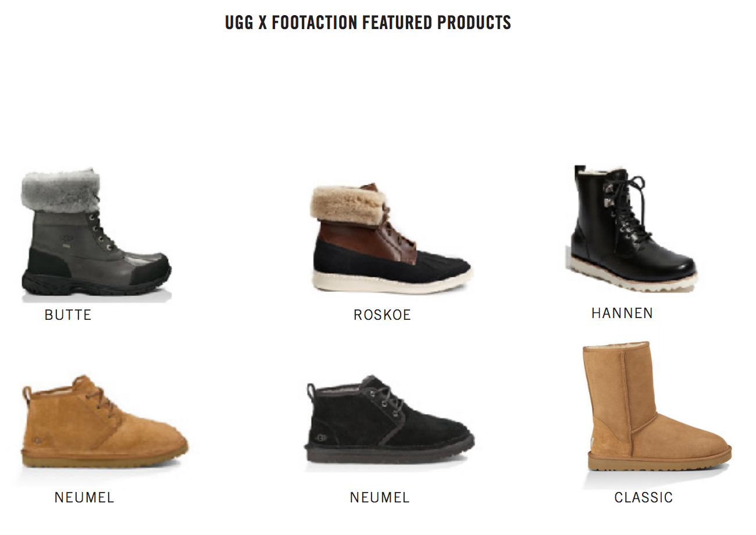The width and height of the screenshot is (756, 535).
Task: Click the ROSKOE product name
Action: (x=382, y=315)
